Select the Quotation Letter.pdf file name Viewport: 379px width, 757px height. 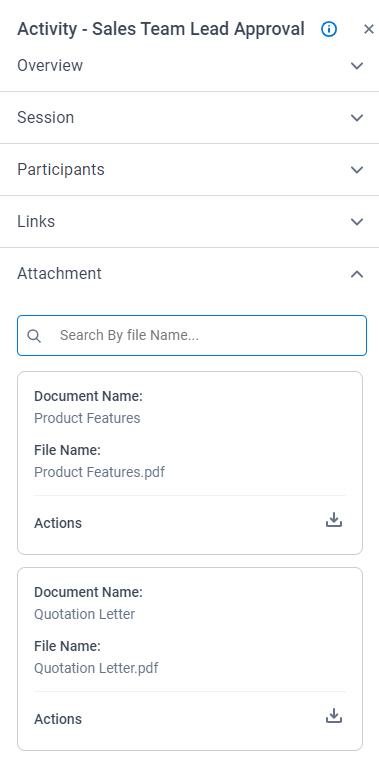96,668
